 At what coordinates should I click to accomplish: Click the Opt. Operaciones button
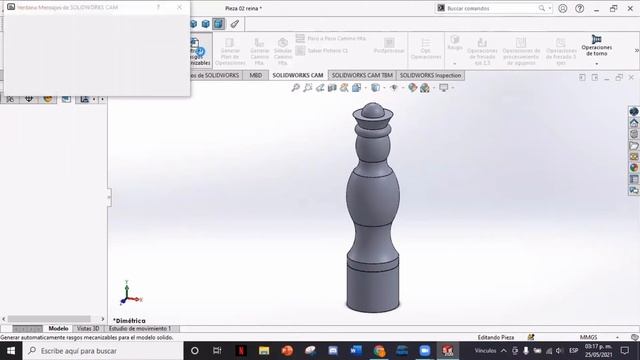426,49
